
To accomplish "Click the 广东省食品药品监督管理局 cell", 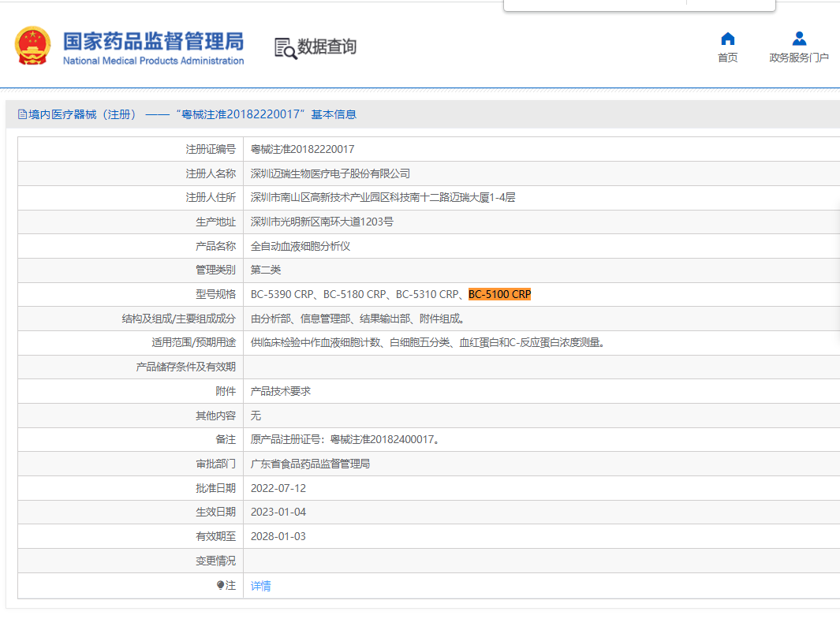I will pyautogui.click(x=310, y=464).
